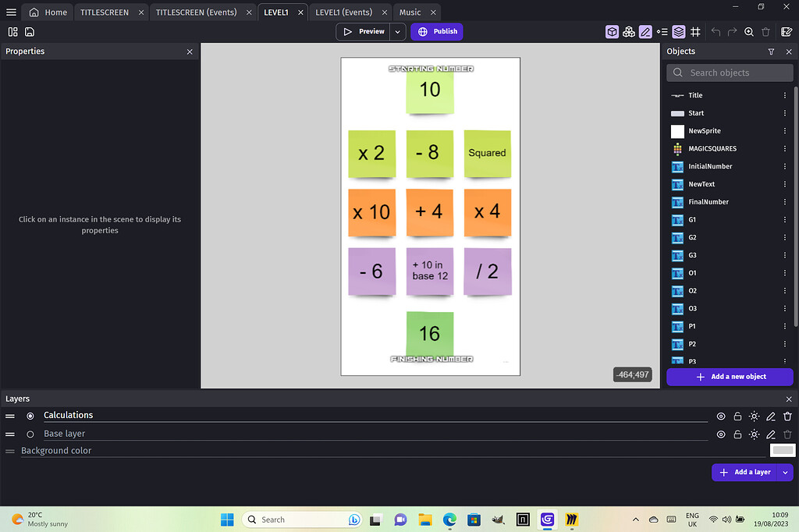Hide the Calculations layer
This screenshot has height=532, width=799.
[x=721, y=416]
